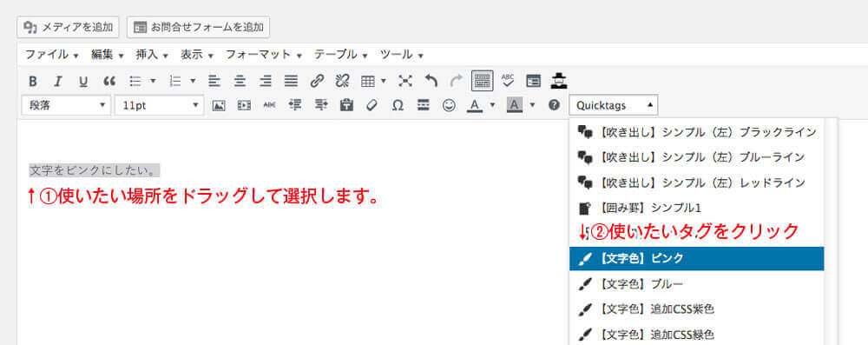The image size is (868, 345).
Task: Choose the 【文字色】追加CSS紫色 tag
Action: click(696, 309)
